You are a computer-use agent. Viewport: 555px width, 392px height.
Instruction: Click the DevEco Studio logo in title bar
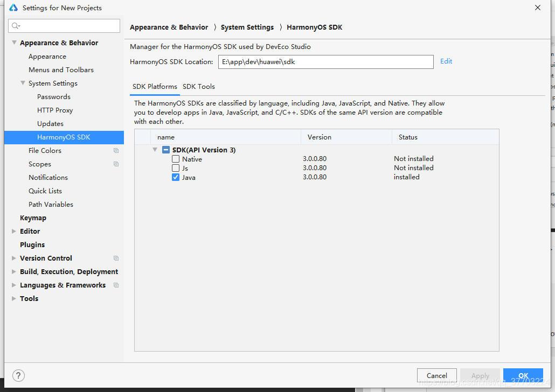click(x=13, y=8)
